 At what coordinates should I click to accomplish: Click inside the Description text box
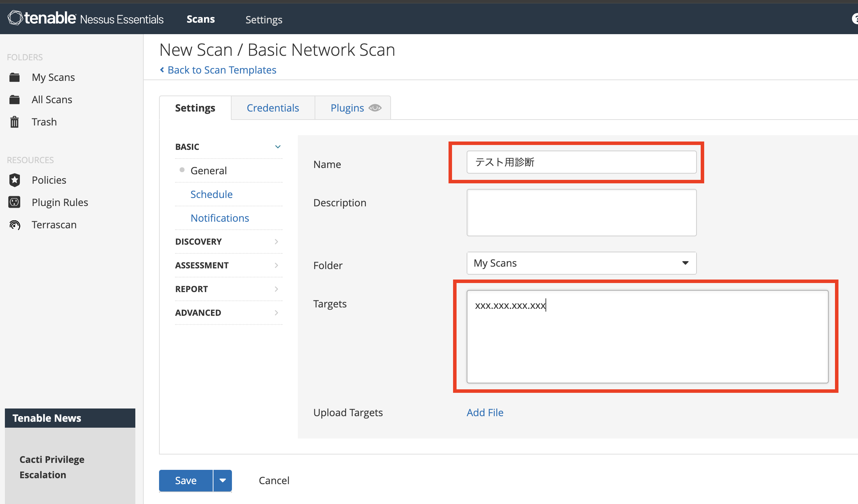(x=581, y=213)
